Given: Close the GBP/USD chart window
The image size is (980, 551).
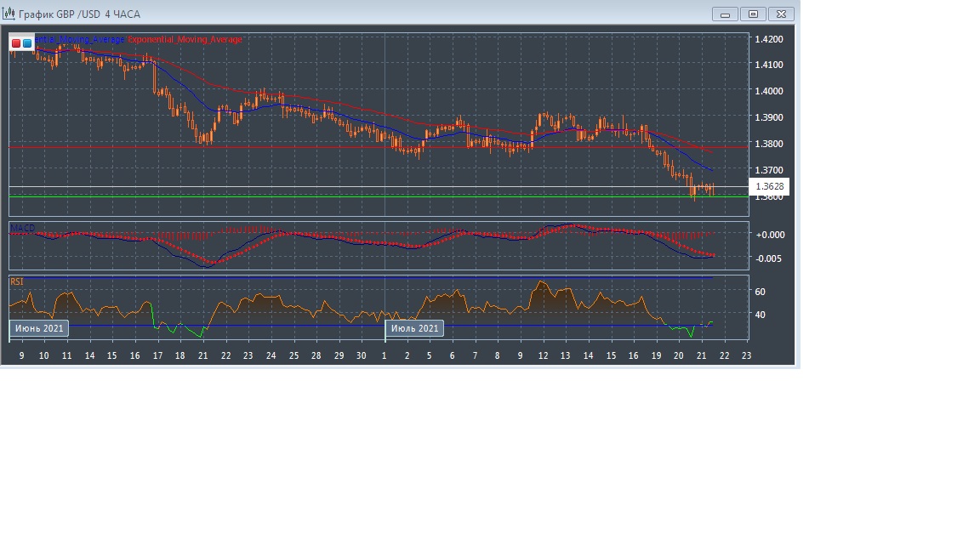Looking at the screenshot, I should (x=782, y=14).
